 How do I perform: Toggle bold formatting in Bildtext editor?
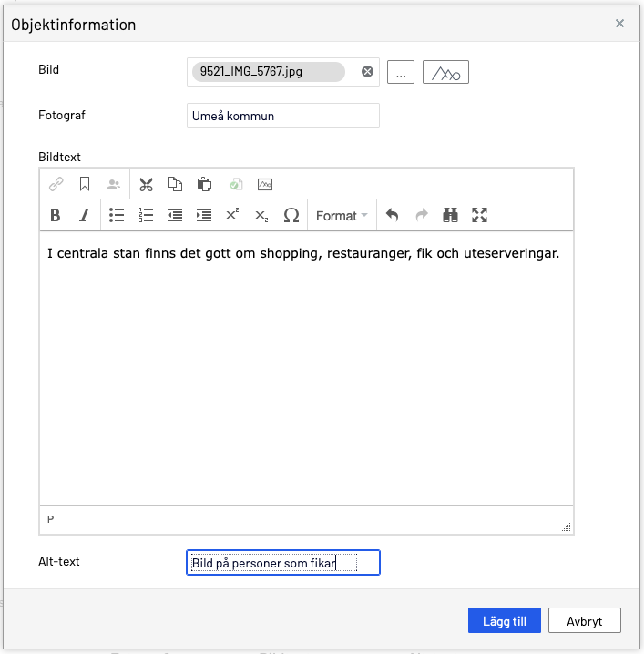click(x=55, y=215)
